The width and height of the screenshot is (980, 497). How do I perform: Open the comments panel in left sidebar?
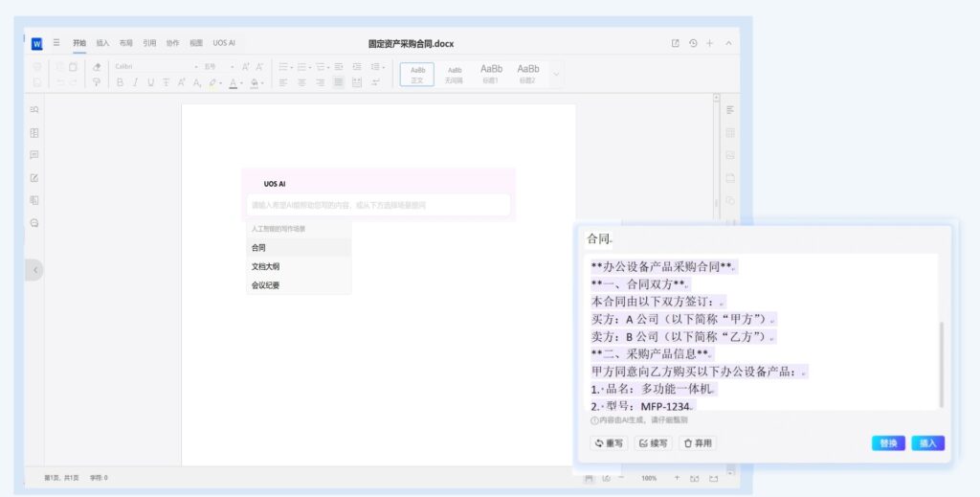coord(34,155)
